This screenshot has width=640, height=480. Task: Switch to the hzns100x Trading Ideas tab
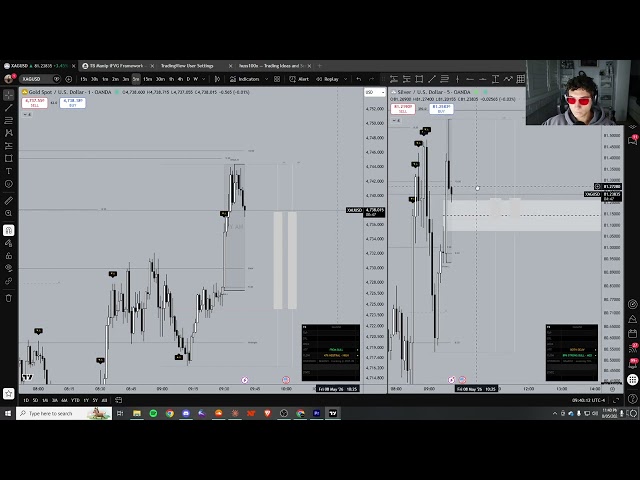click(270, 66)
